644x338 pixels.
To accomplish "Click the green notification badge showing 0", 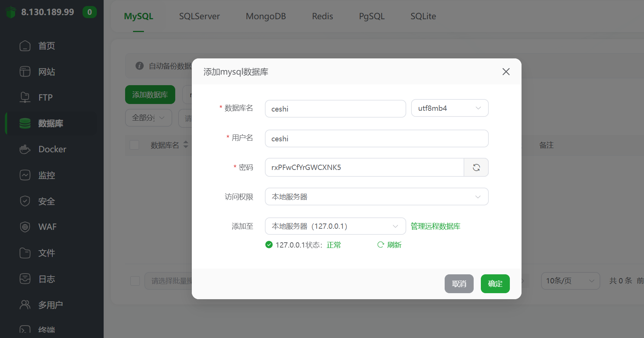I will (x=90, y=12).
